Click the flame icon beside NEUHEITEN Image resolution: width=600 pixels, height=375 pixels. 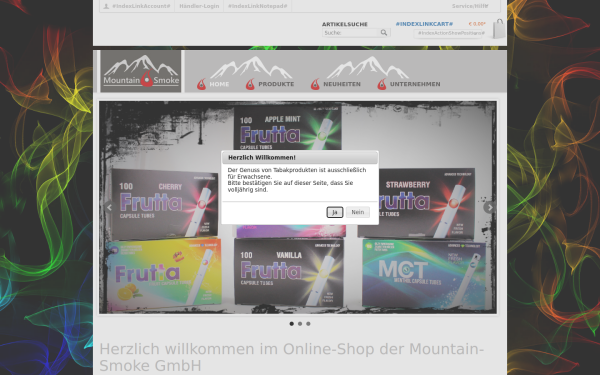[315, 84]
